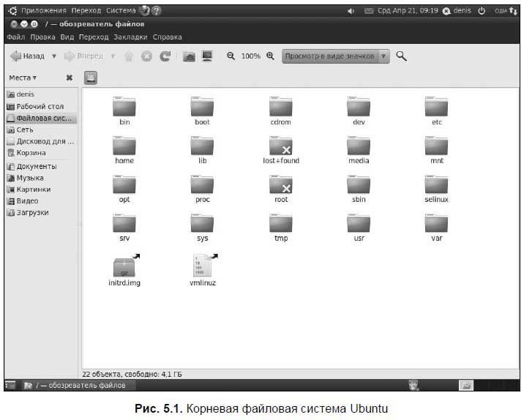The image size is (524, 420).
Task: Open the Закладки menu
Action: [x=131, y=37]
